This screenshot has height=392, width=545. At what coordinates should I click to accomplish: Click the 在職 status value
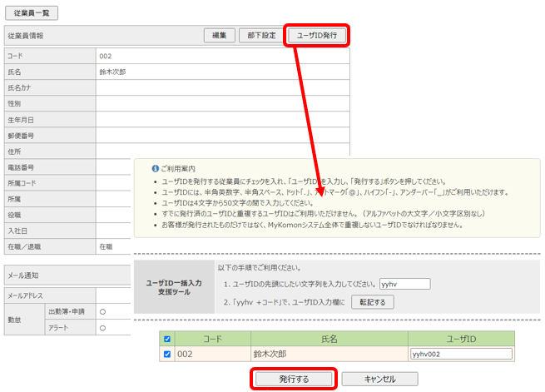(107, 247)
